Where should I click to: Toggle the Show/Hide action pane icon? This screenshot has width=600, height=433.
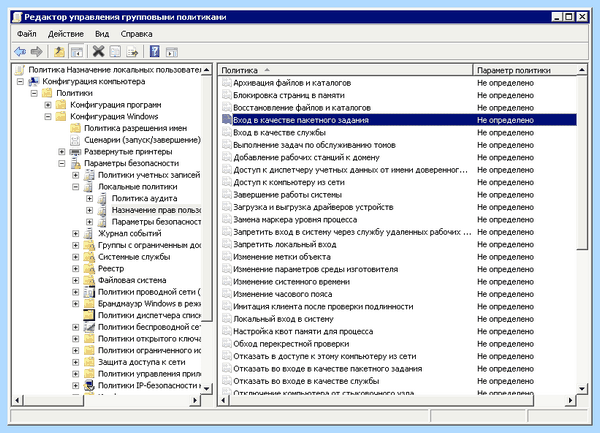click(172, 51)
